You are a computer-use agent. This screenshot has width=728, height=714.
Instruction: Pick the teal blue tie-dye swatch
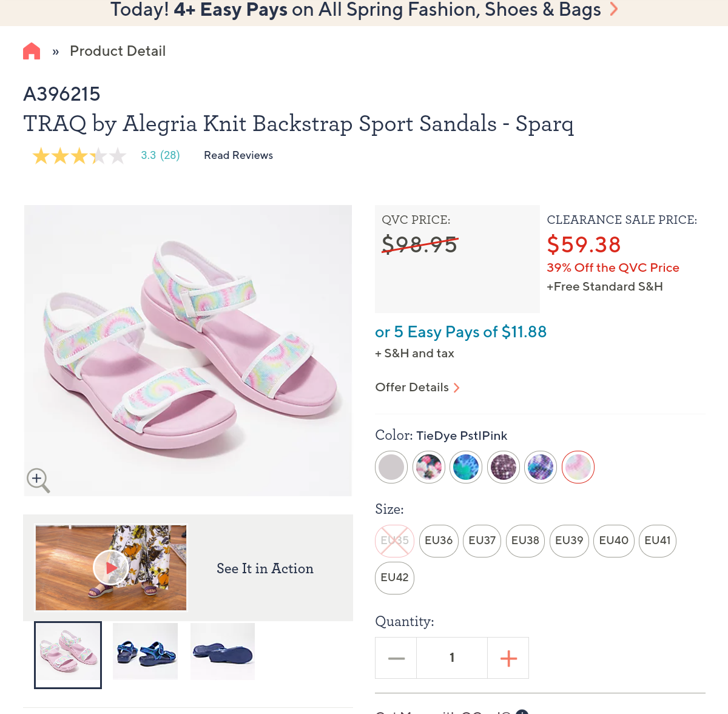466,467
